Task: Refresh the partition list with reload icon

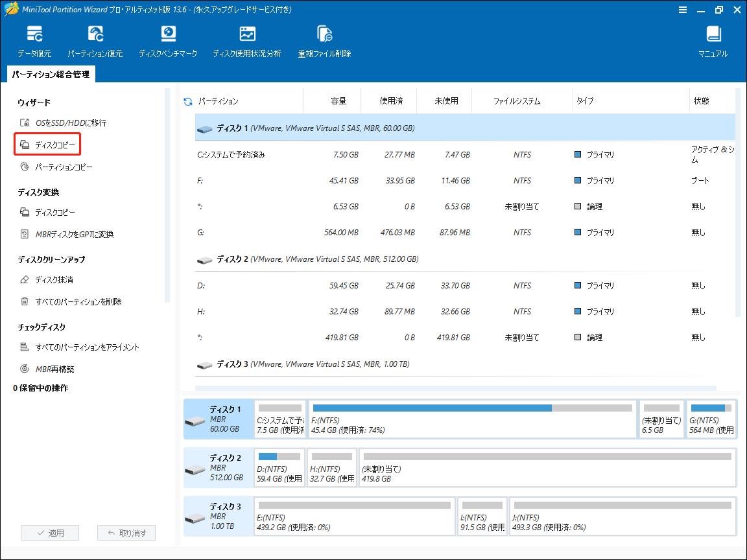Action: [x=187, y=101]
